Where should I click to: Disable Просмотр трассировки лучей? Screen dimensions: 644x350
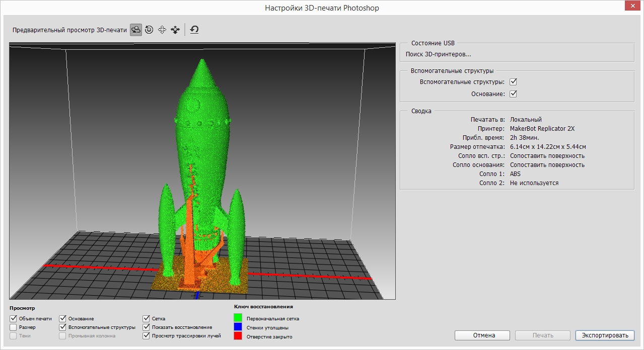click(x=147, y=335)
